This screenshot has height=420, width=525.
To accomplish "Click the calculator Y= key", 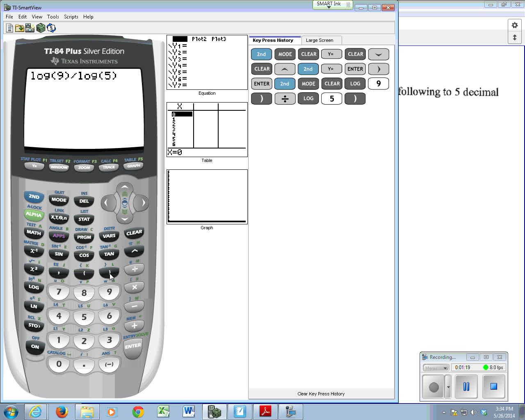I will (34, 166).
